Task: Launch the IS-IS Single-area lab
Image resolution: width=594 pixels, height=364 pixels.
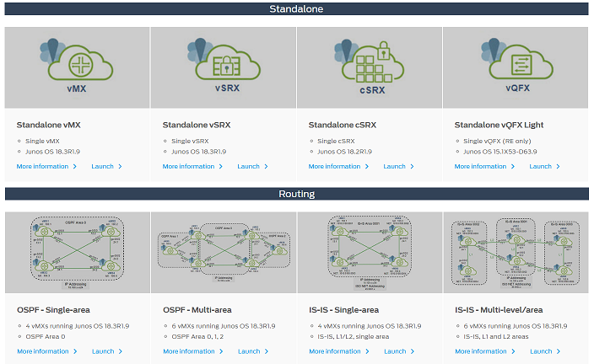Action: (399, 351)
